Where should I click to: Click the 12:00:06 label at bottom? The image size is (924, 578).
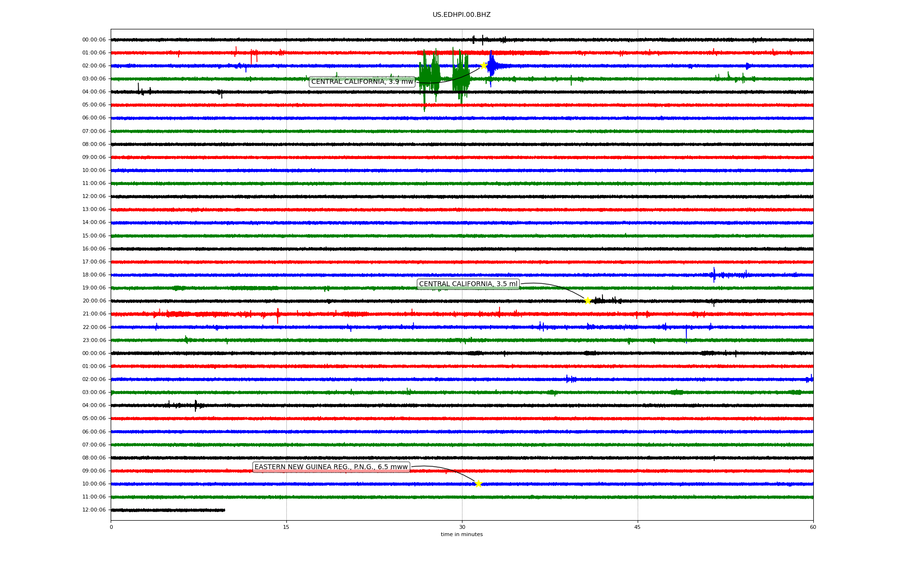[94, 510]
